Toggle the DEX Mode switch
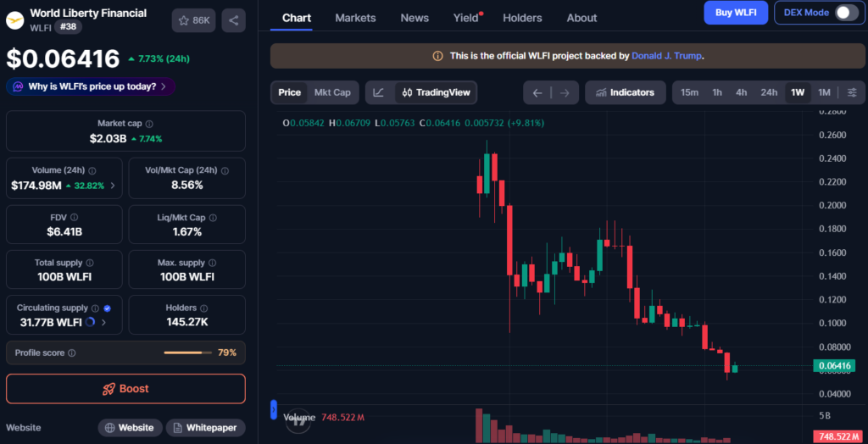 (x=847, y=13)
